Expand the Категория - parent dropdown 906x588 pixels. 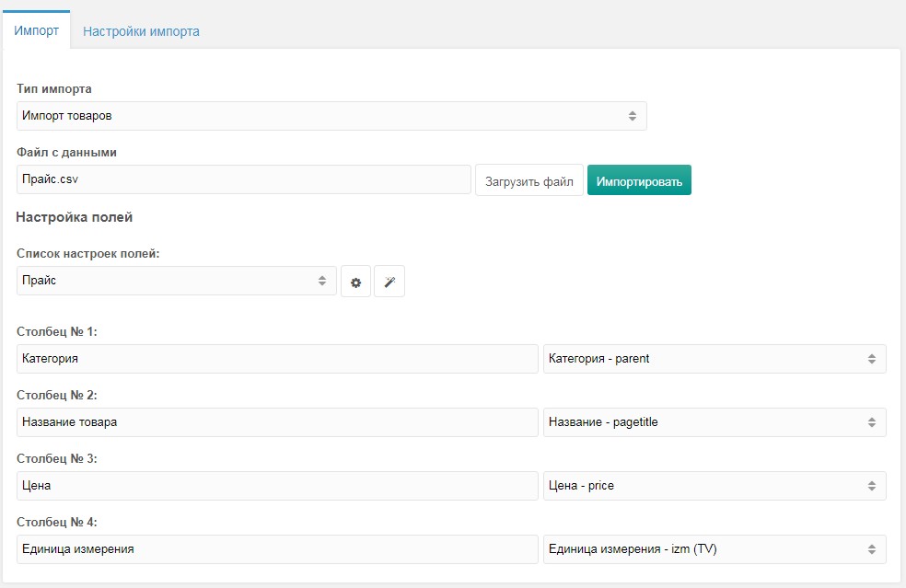[714, 359]
